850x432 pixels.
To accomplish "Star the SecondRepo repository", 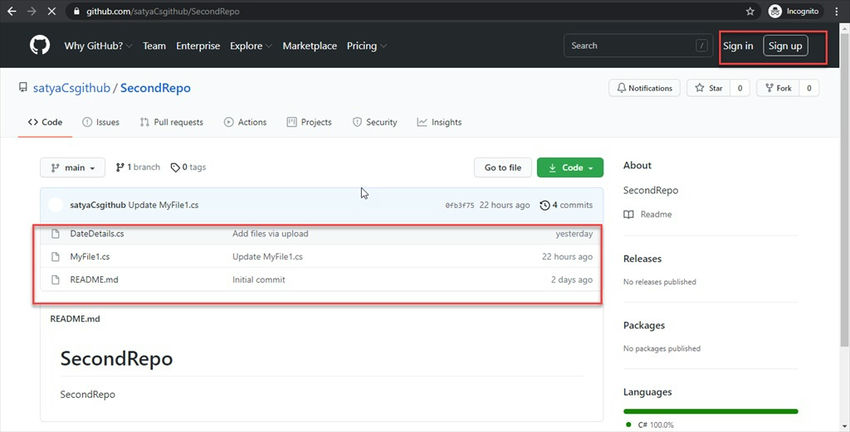I will 709,88.
